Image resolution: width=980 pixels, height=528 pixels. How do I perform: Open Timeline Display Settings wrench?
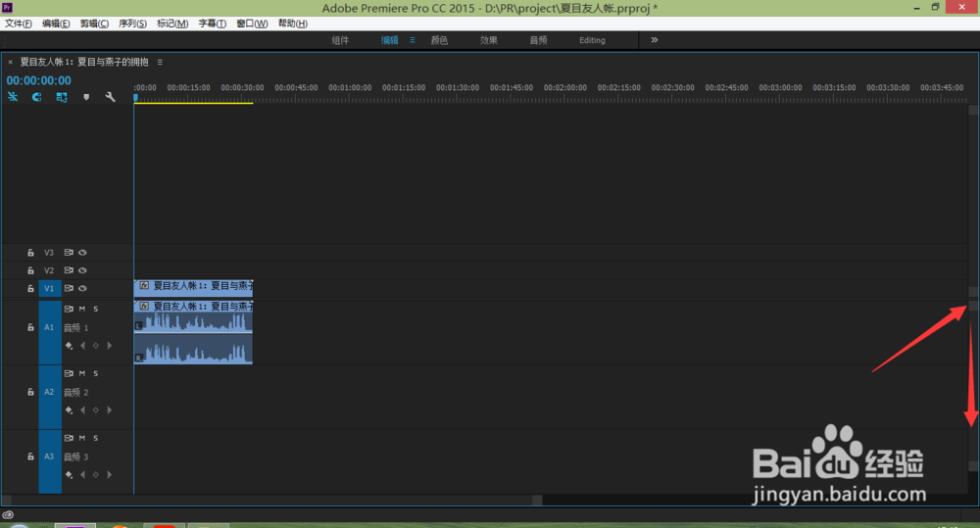click(x=110, y=97)
